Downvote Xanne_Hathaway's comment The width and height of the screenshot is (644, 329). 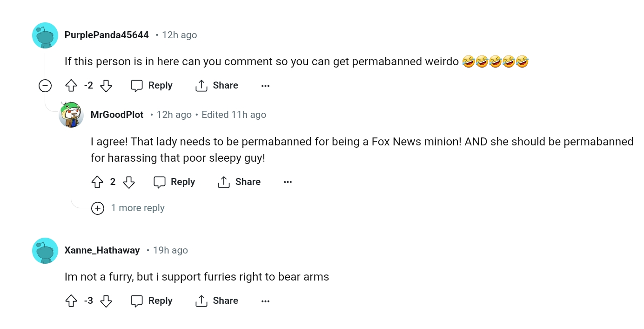pyautogui.click(x=106, y=301)
